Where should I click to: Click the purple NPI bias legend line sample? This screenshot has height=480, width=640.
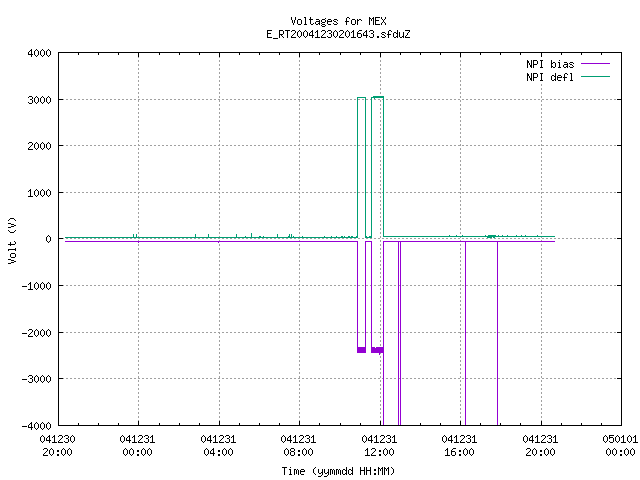pos(595,64)
